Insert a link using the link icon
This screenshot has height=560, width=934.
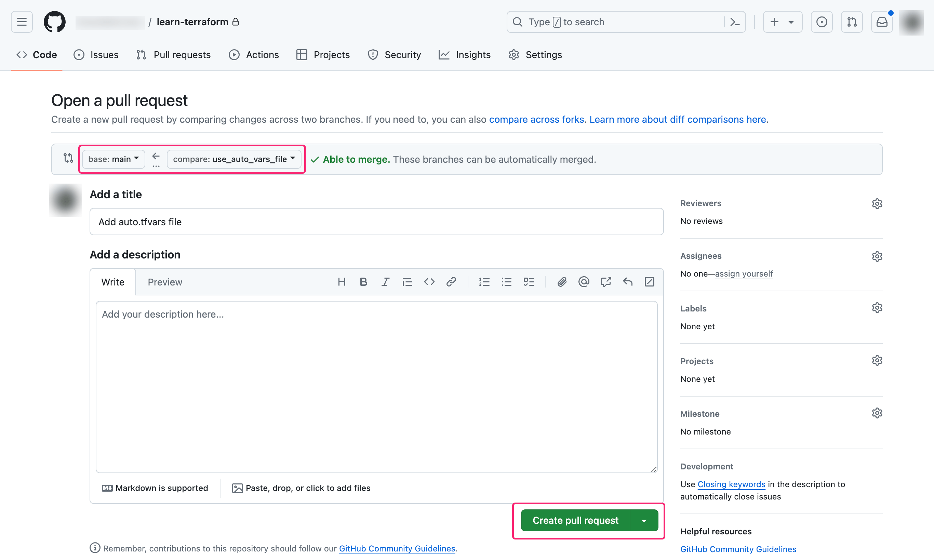coord(451,282)
